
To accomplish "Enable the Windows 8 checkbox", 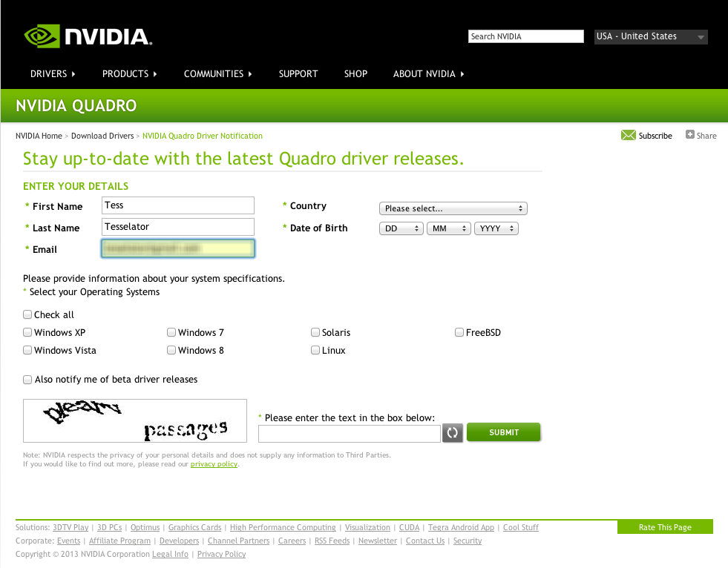I will coord(171,350).
